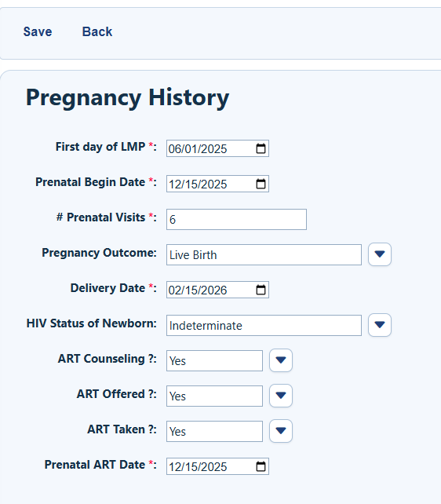Open calendar picker for Delivery Date

261,290
